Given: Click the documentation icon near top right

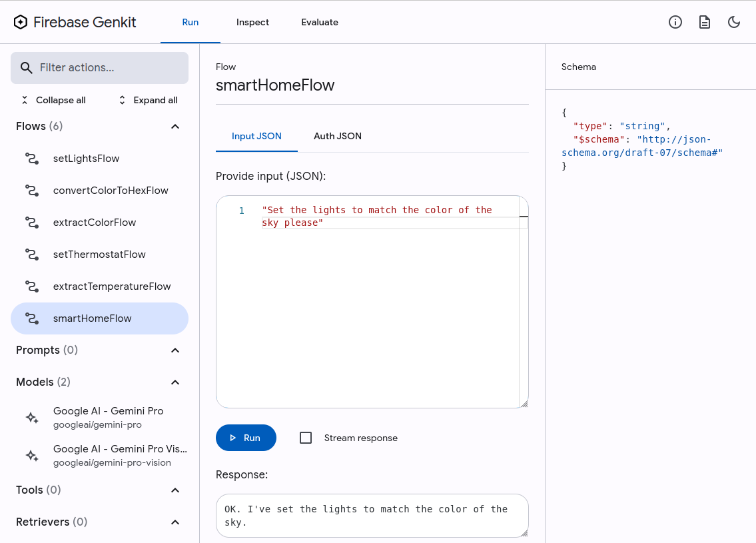Looking at the screenshot, I should pyautogui.click(x=705, y=22).
